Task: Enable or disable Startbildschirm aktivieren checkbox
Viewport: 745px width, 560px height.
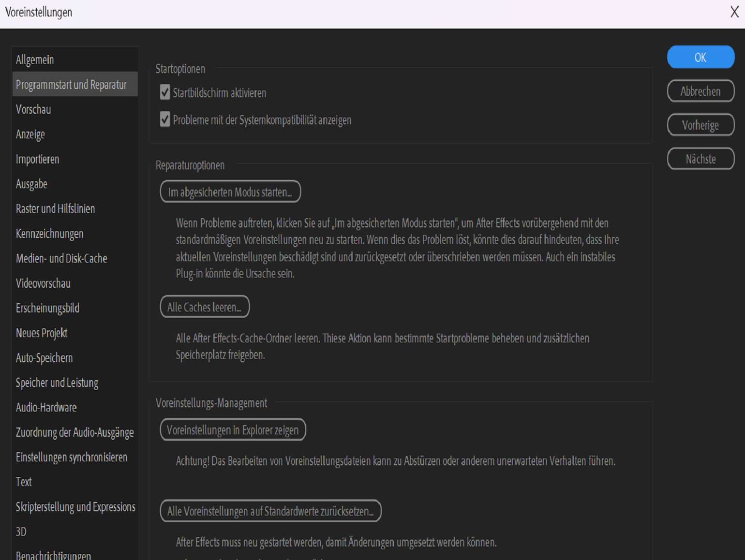Action: pos(165,92)
